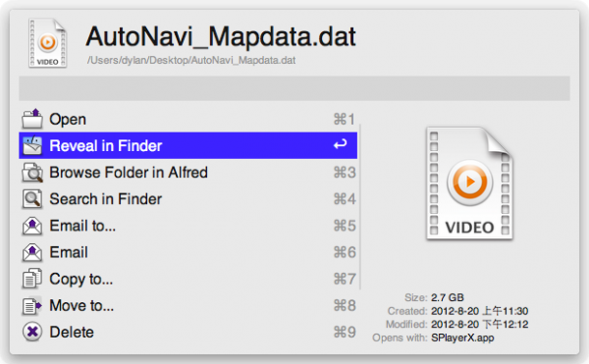
Task: Select Search in Finder action
Action: 187,199
